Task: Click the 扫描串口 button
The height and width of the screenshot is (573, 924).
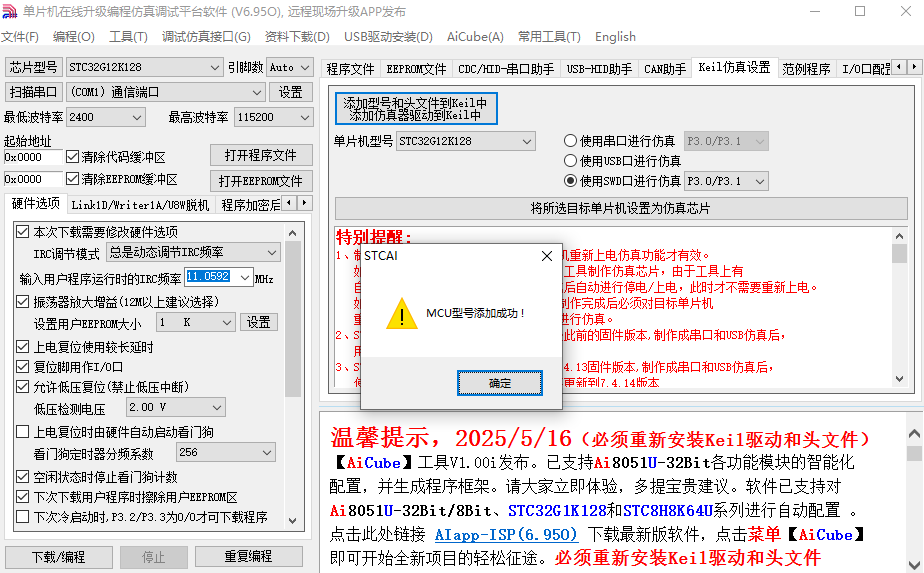Action: click(33, 92)
